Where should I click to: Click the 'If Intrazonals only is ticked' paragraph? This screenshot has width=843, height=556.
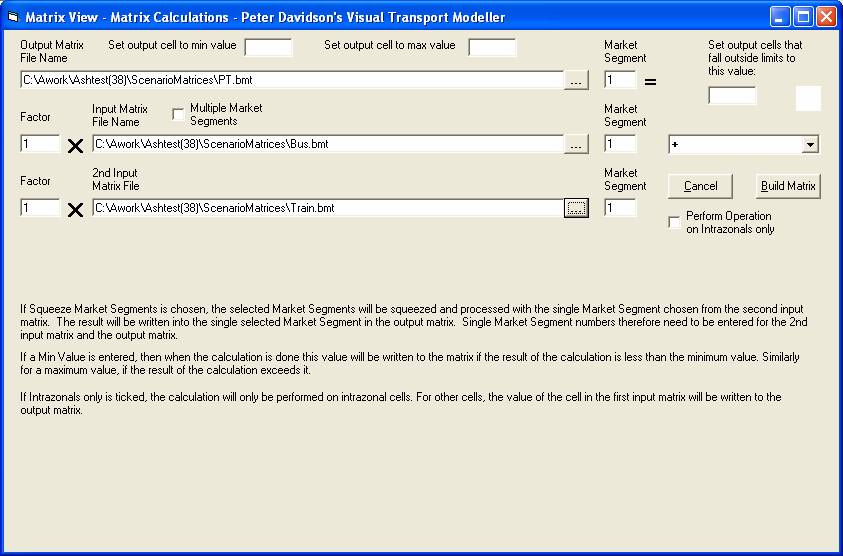click(x=401, y=404)
